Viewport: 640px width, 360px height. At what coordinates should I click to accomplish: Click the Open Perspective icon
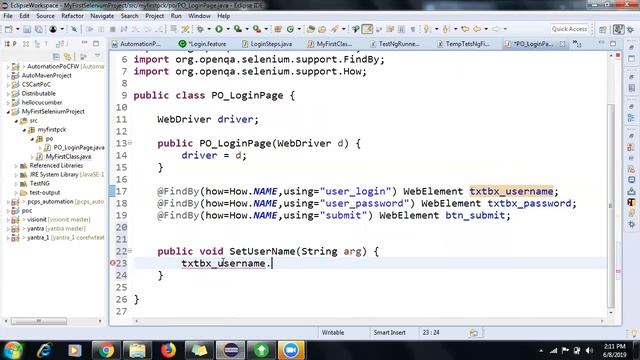(603, 29)
